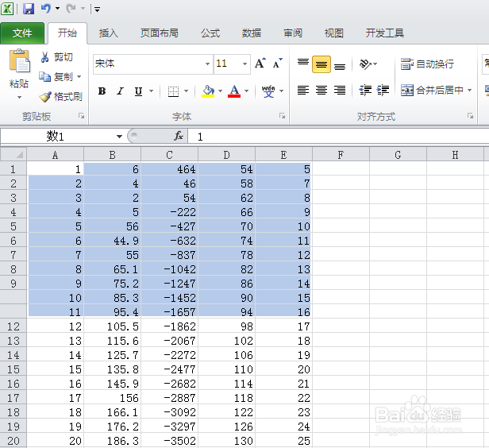Viewport: 489px width, 448px height.
Task: Open the borders dropdown arrow
Action: (187, 91)
